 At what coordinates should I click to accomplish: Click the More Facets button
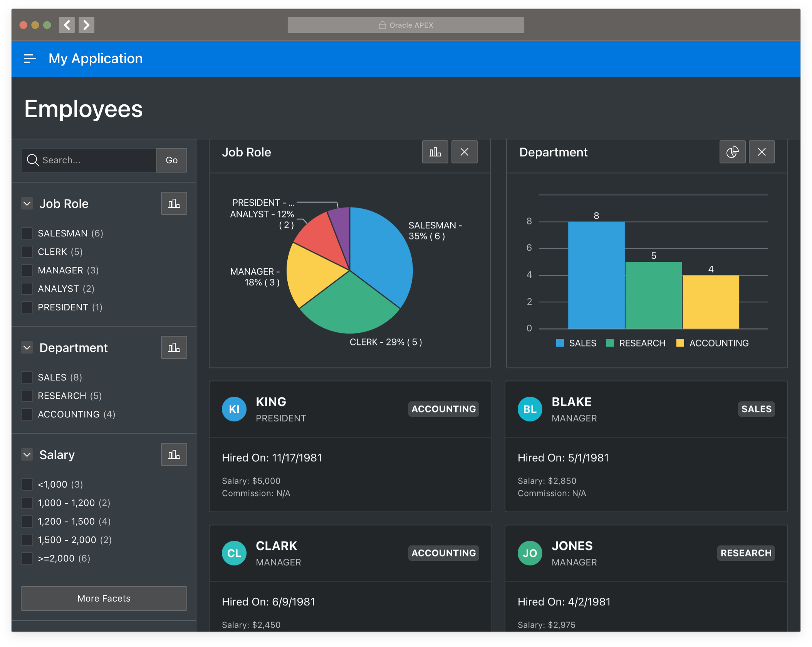104,598
